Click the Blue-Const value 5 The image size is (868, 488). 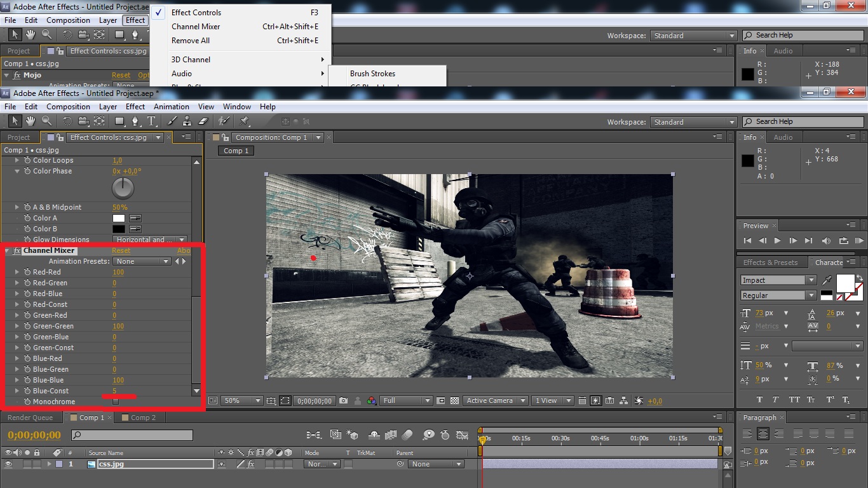[114, 391]
